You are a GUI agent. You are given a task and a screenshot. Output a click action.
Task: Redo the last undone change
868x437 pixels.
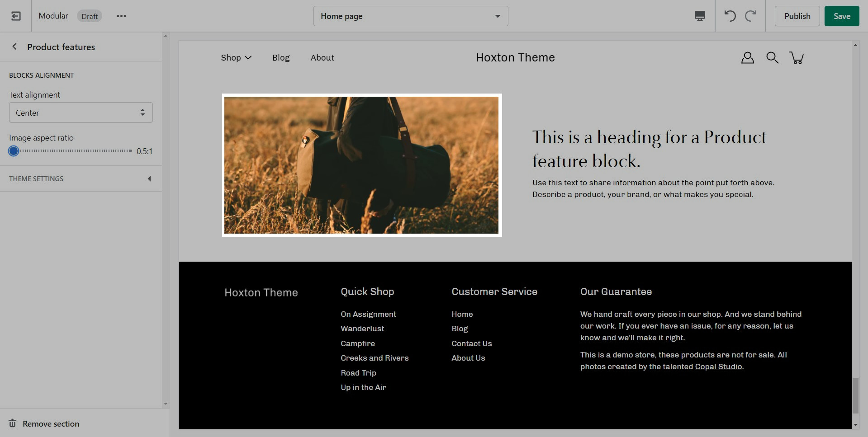pyautogui.click(x=751, y=16)
